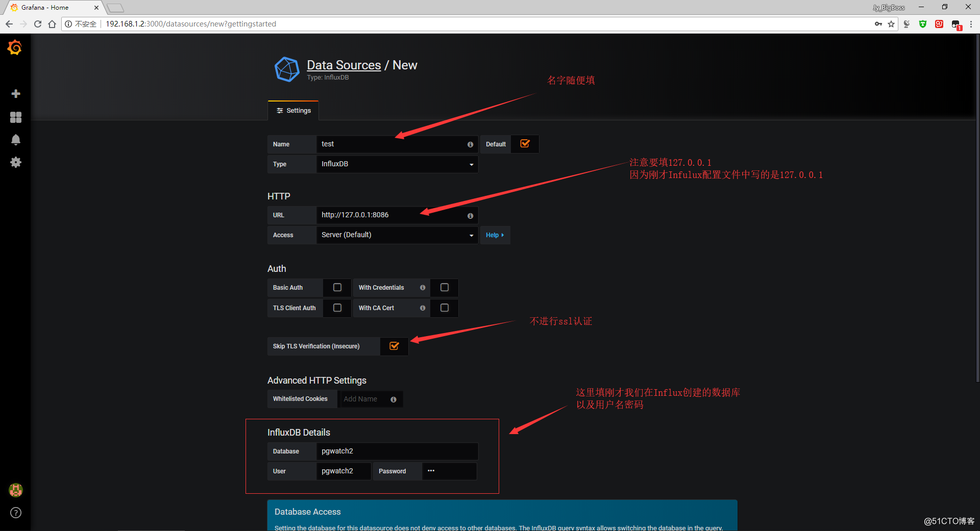The height and width of the screenshot is (531, 980).
Task: Open the Chrome three-dot menu
Action: pos(971,24)
